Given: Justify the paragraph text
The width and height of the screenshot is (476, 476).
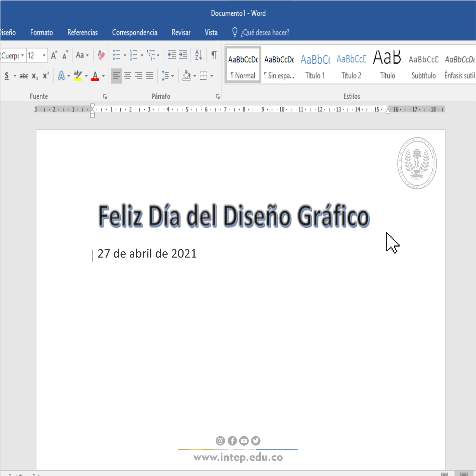Looking at the screenshot, I should 150,76.
